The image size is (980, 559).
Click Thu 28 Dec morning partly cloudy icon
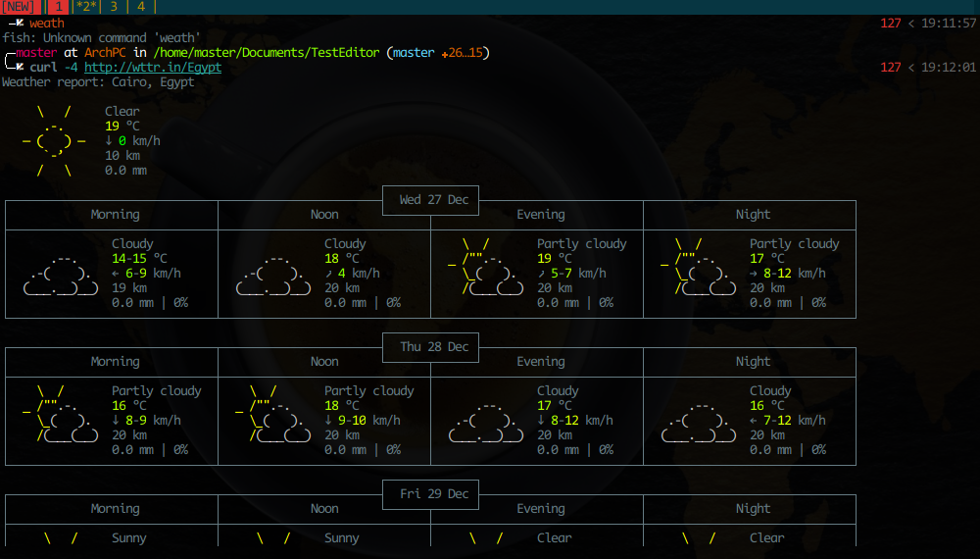[x=59, y=414]
